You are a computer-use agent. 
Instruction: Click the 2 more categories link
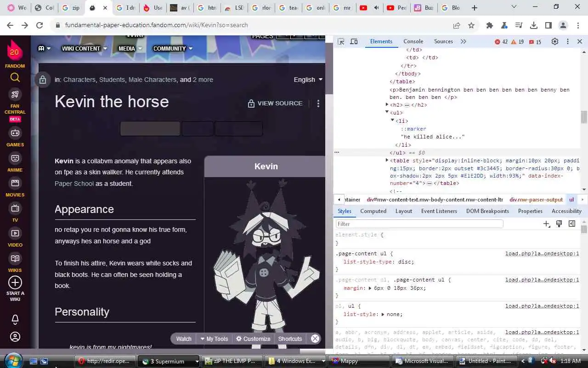(x=203, y=80)
